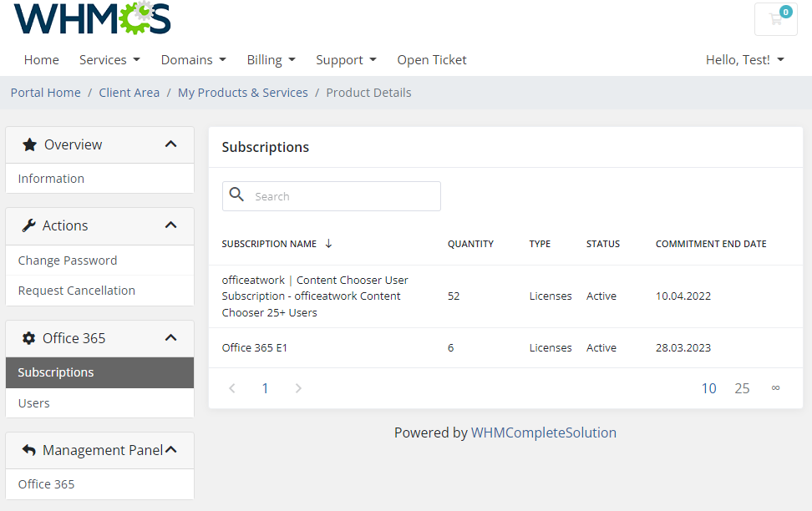This screenshot has height=511, width=812.
Task: Click the subscriptions Search field
Action: pos(332,196)
